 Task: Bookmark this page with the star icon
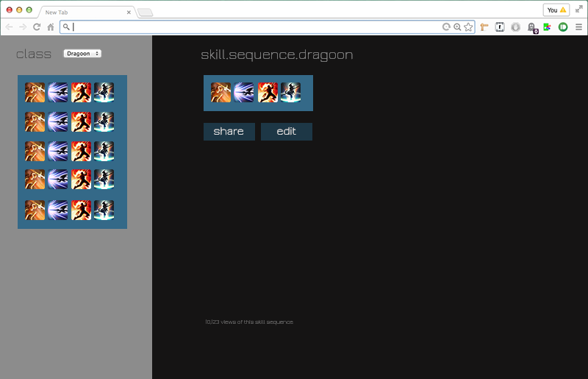[x=468, y=27]
